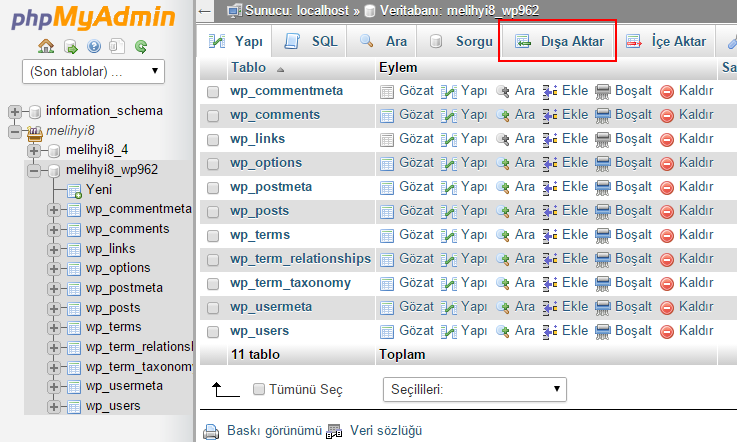Tick the Tümünü Seç checkbox
Screen dimensions: 737x442
(259, 389)
